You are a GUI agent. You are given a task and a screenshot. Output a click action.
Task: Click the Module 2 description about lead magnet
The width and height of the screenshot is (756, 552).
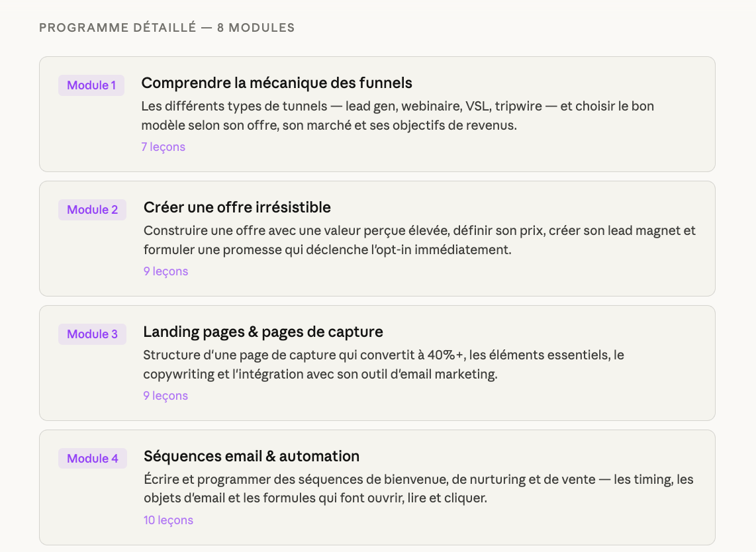click(x=419, y=240)
